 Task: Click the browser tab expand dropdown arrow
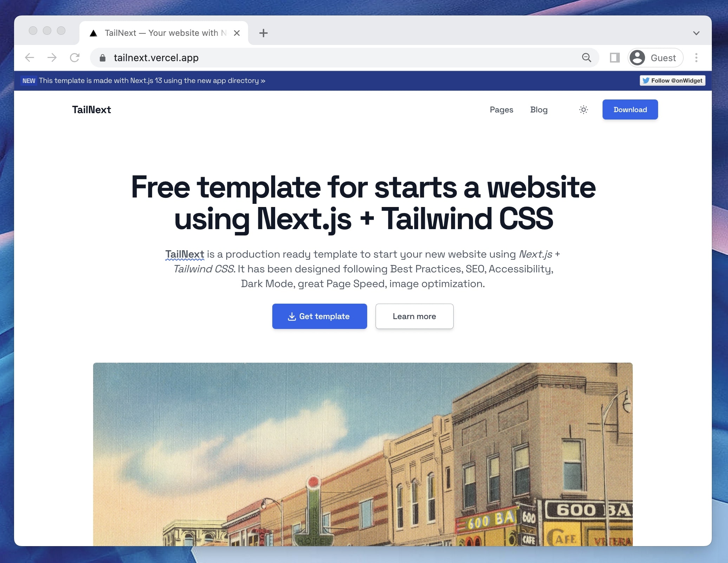(x=697, y=32)
